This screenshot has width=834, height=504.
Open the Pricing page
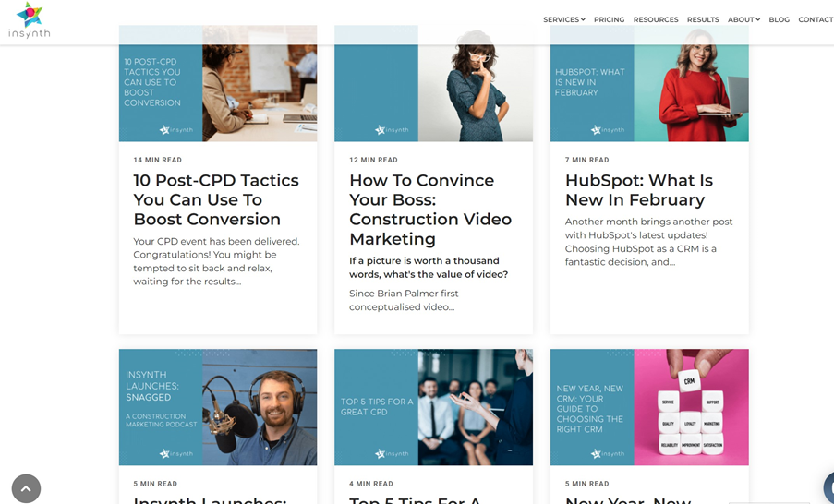click(x=609, y=19)
